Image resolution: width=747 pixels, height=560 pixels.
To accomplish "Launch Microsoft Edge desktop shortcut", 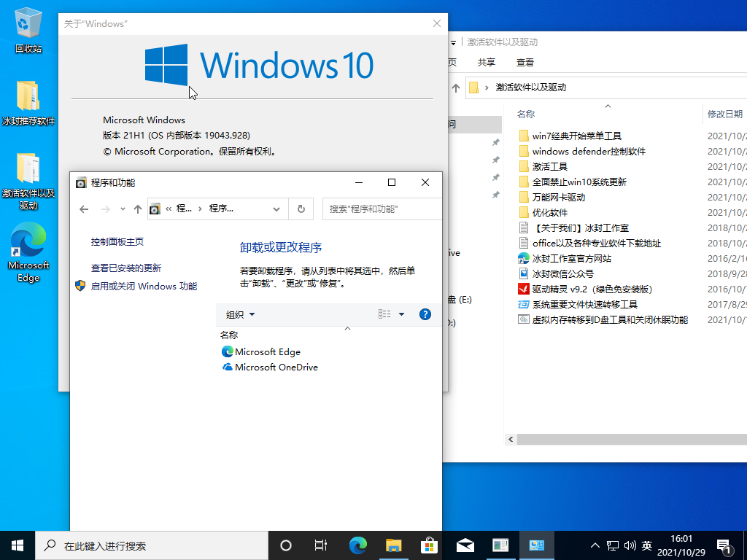I will pos(28,252).
